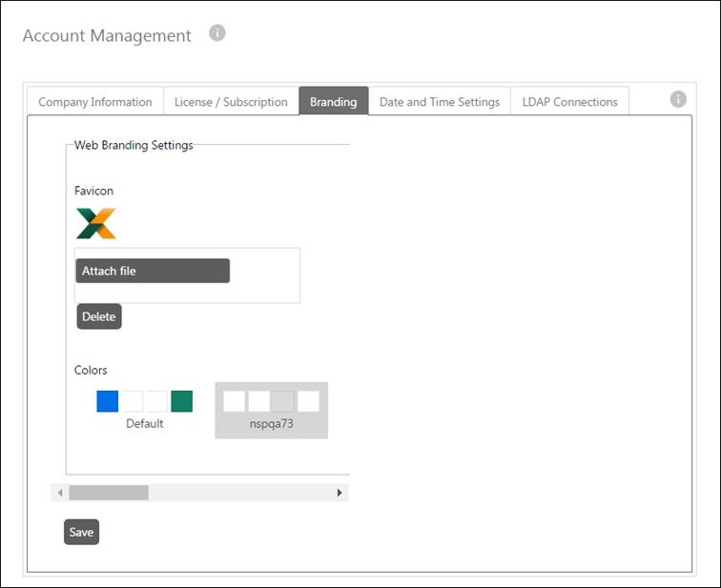721x588 pixels.
Task: Save the branding settings
Action: [81, 532]
